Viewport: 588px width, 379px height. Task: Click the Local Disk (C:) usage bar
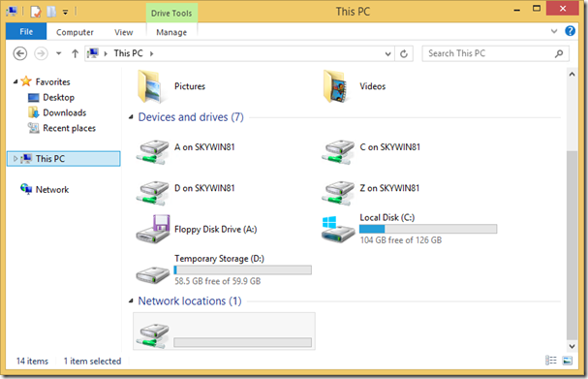pos(428,229)
